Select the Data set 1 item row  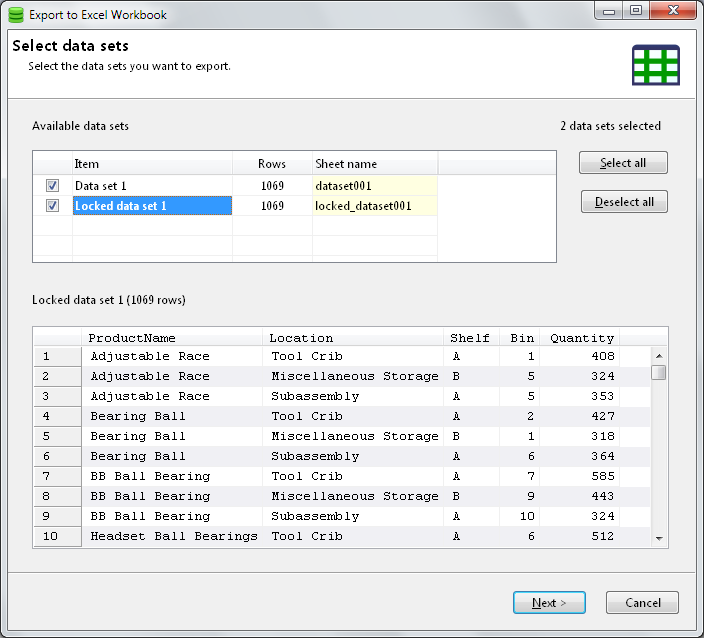150,186
